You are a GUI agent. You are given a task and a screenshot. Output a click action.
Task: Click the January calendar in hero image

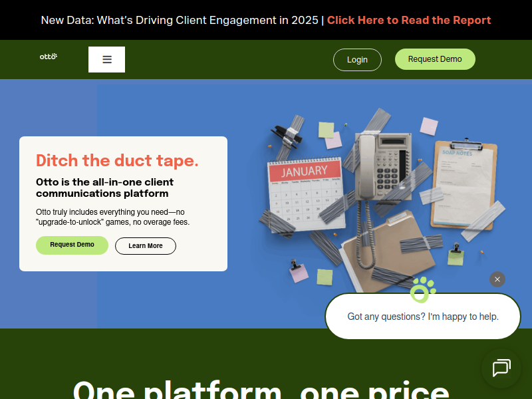pos(306,195)
